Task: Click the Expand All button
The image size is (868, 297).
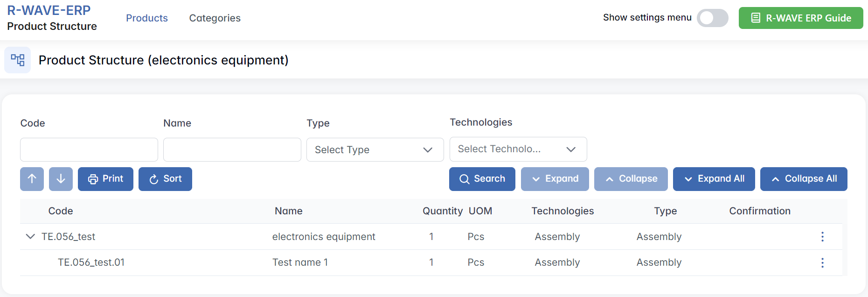Action: (714, 179)
